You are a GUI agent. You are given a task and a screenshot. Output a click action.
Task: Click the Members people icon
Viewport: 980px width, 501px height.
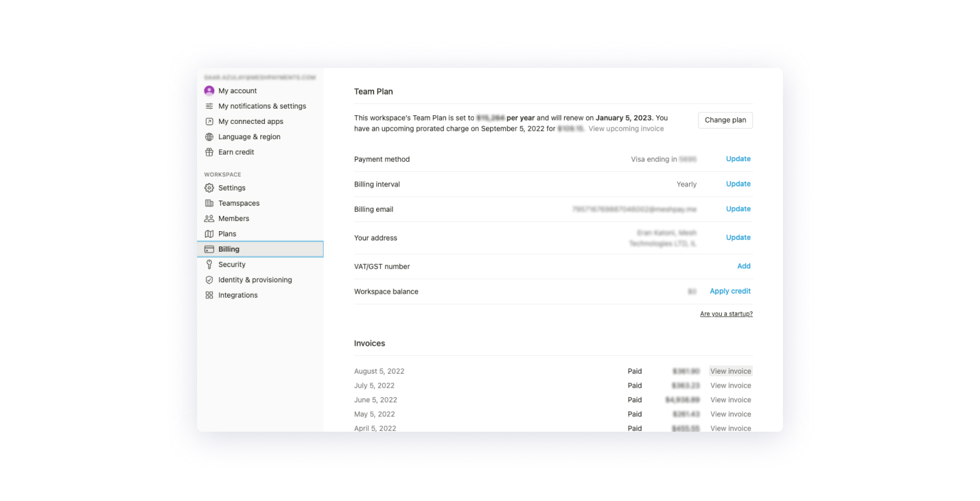point(209,219)
